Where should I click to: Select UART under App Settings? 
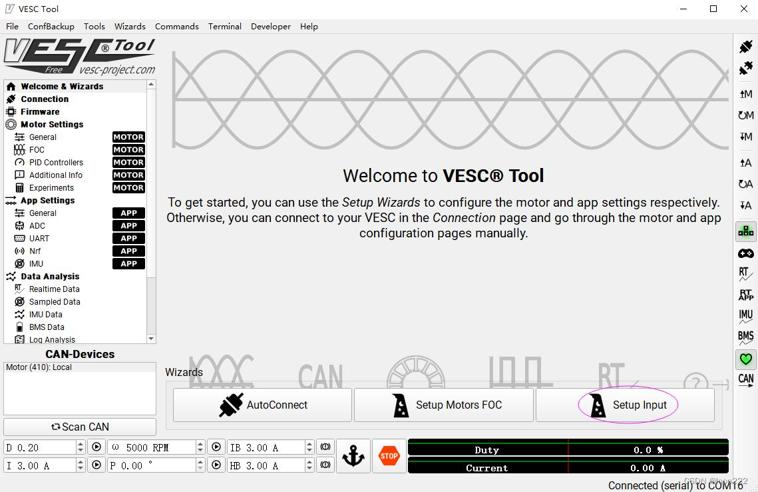pyautogui.click(x=75, y=238)
